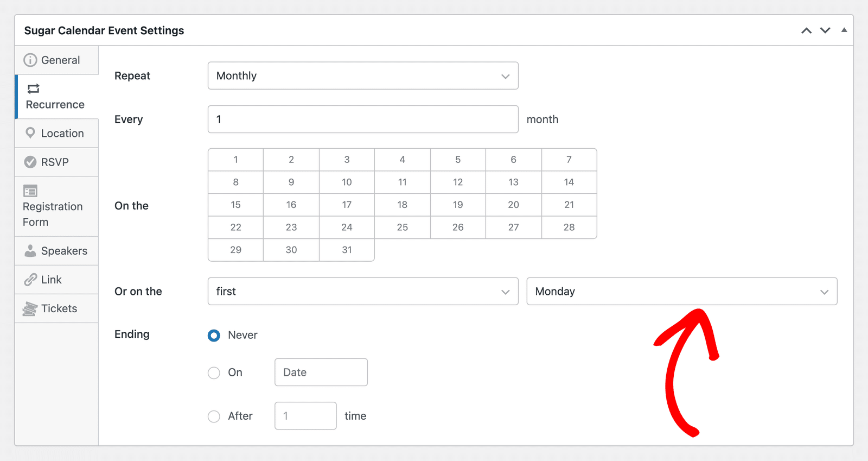Open the Link tab
This screenshot has height=461, width=868.
[x=56, y=280]
